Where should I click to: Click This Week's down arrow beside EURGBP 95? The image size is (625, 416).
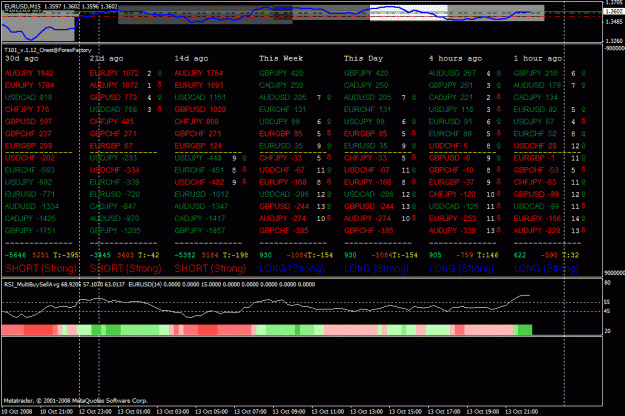coord(329,133)
